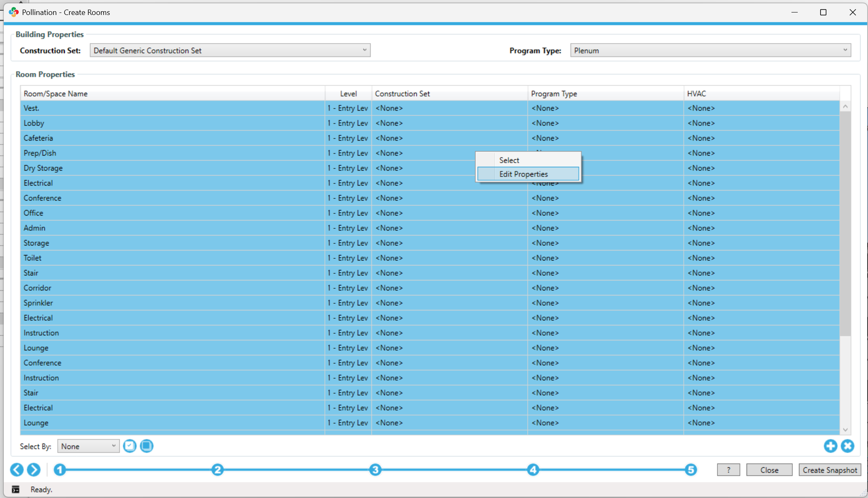Jump to wizard step 5 marker
Screen dimensions: 868x498
coord(691,470)
